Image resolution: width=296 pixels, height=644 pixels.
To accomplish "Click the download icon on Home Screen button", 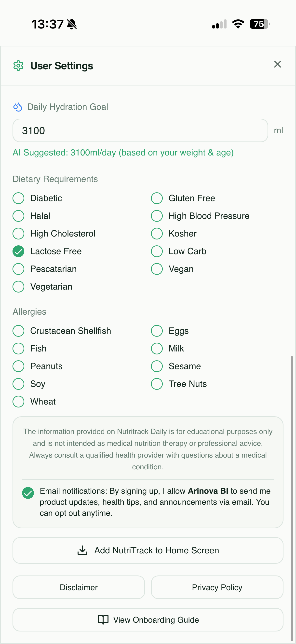I will click(83, 550).
